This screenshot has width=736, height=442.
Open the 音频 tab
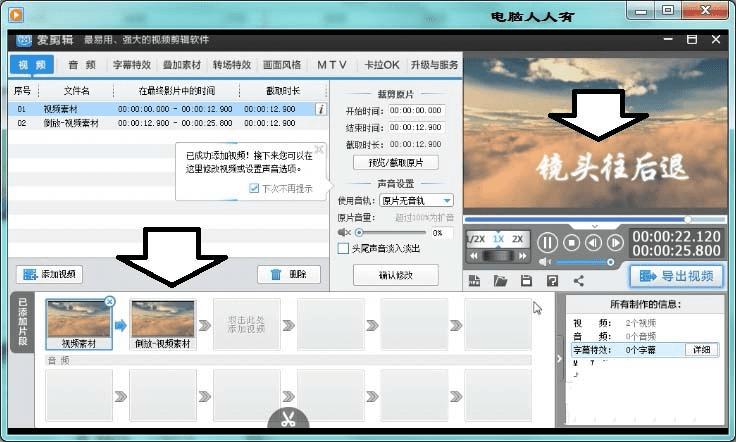point(82,65)
